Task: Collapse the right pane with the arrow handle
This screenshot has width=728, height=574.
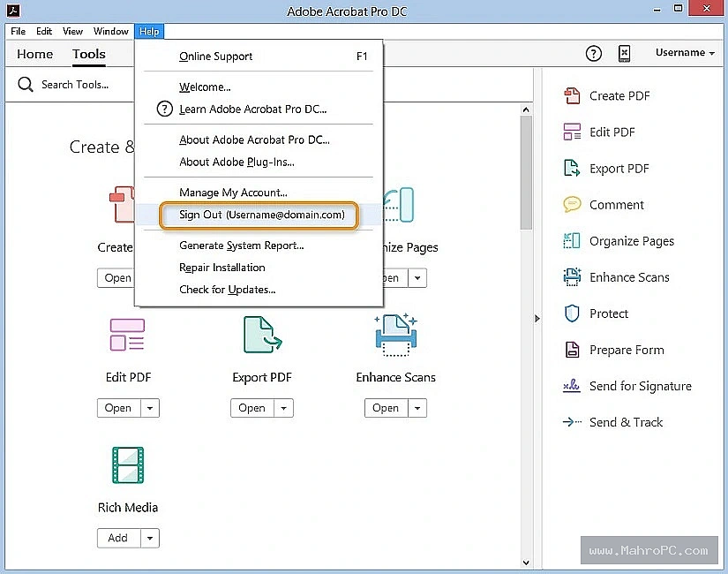Action: (x=537, y=319)
